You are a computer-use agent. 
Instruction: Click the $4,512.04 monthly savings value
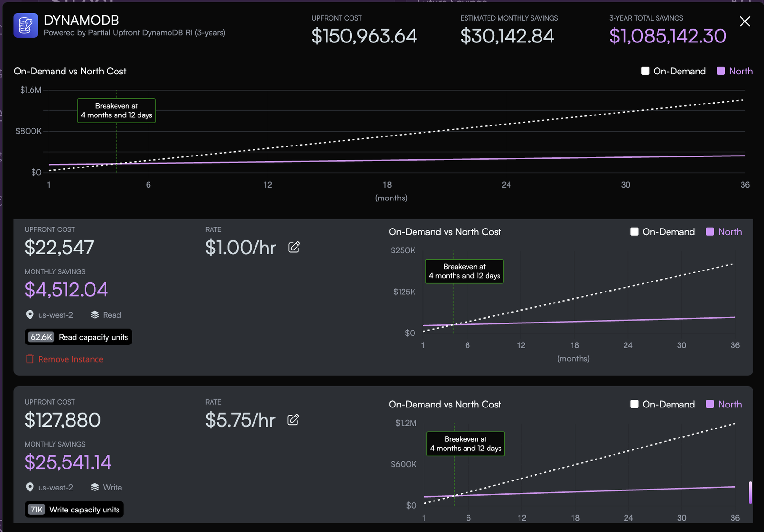(x=66, y=290)
